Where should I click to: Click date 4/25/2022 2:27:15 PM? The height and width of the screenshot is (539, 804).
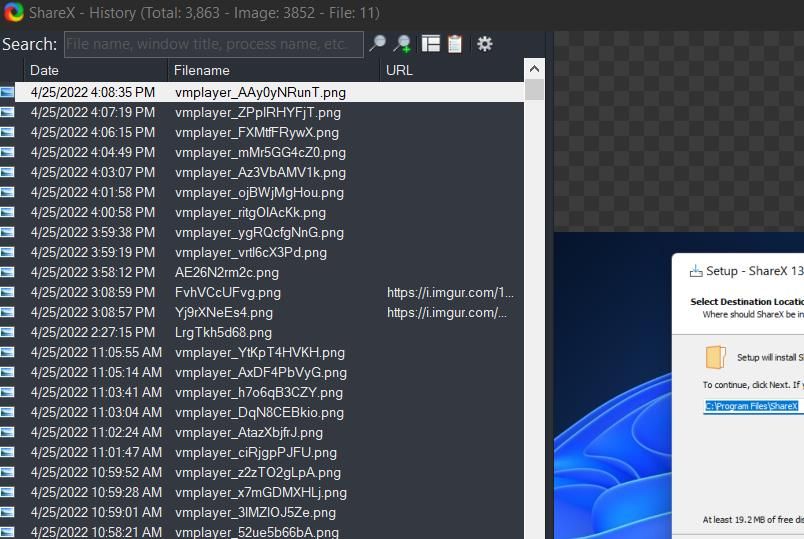(93, 332)
